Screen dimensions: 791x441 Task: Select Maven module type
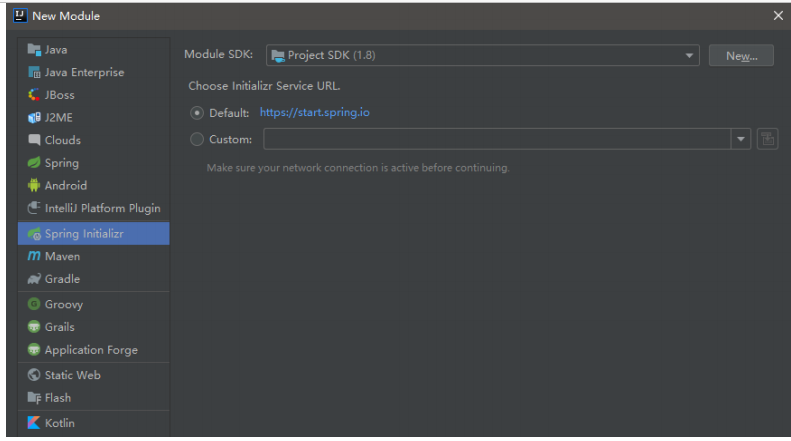click(93, 256)
